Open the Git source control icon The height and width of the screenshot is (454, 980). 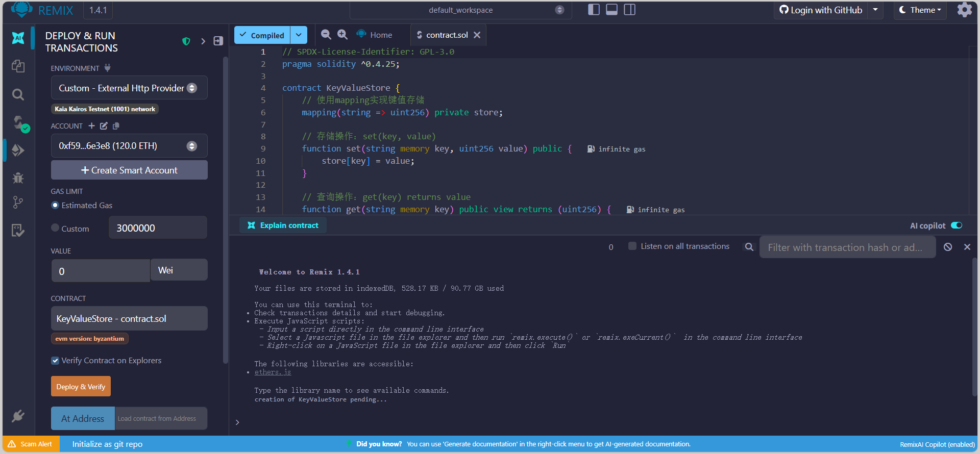18,203
